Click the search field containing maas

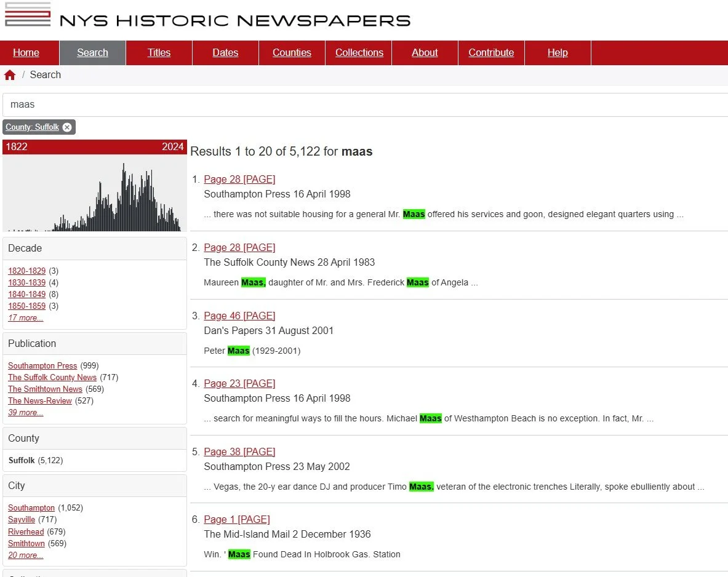[x=366, y=105]
